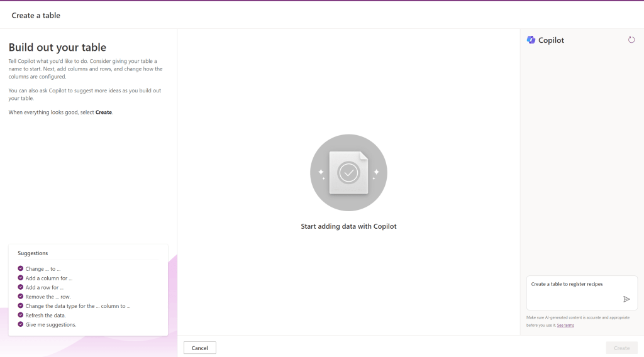Click checkmark icon beside 'Add a column for'
The width and height of the screenshot is (644, 357).
21,278
